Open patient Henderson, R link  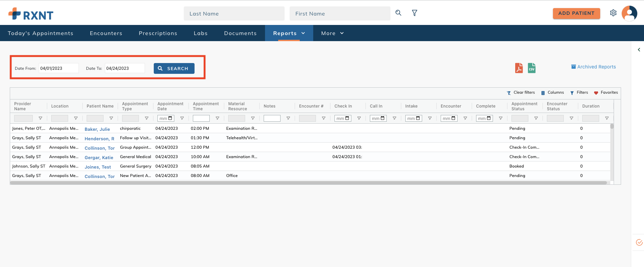[x=99, y=139]
